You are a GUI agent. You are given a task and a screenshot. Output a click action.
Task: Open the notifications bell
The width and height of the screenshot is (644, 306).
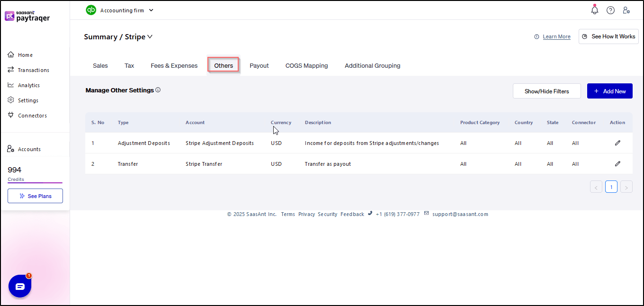coord(595,10)
